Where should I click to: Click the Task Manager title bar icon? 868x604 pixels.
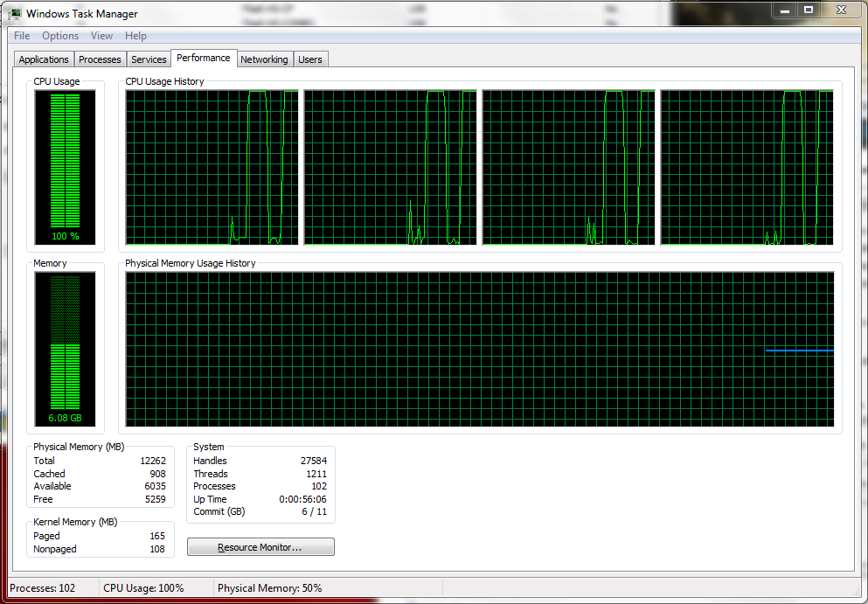point(15,14)
